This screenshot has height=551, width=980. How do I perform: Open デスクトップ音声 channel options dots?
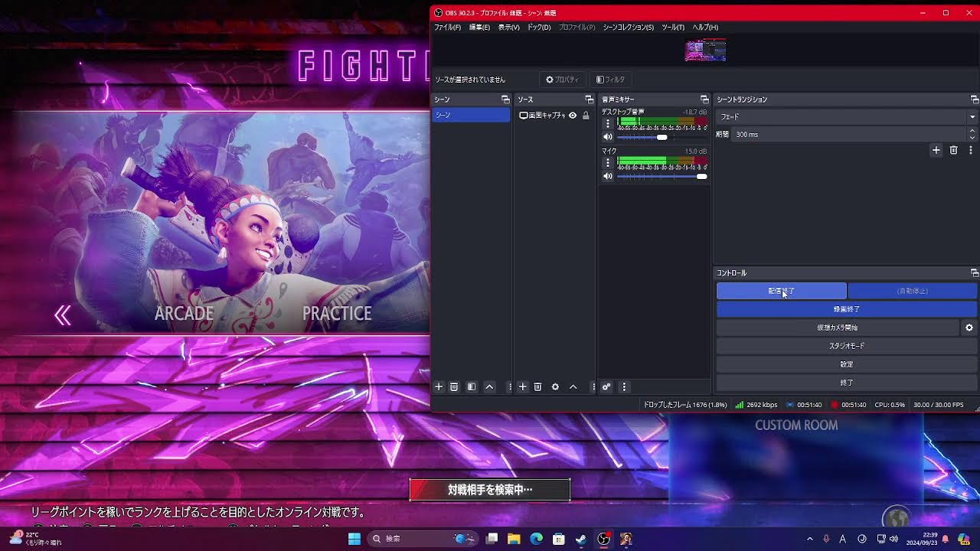608,123
